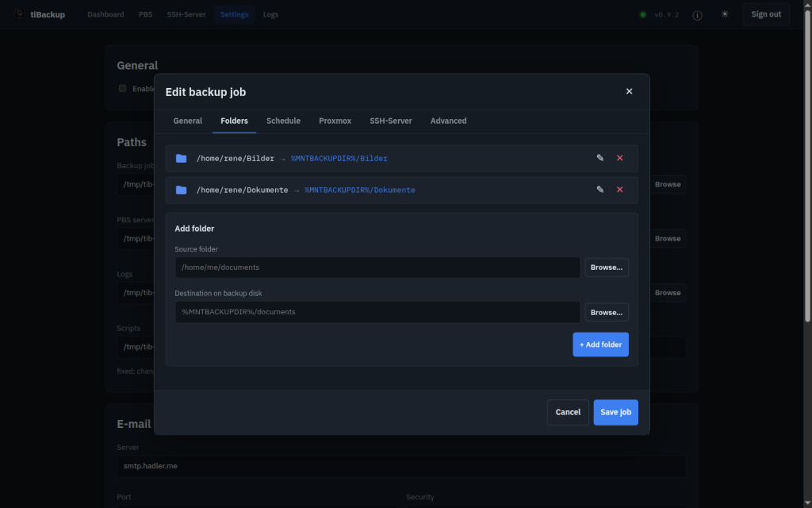
Task: Cancel the backup job edit
Action: click(x=568, y=412)
